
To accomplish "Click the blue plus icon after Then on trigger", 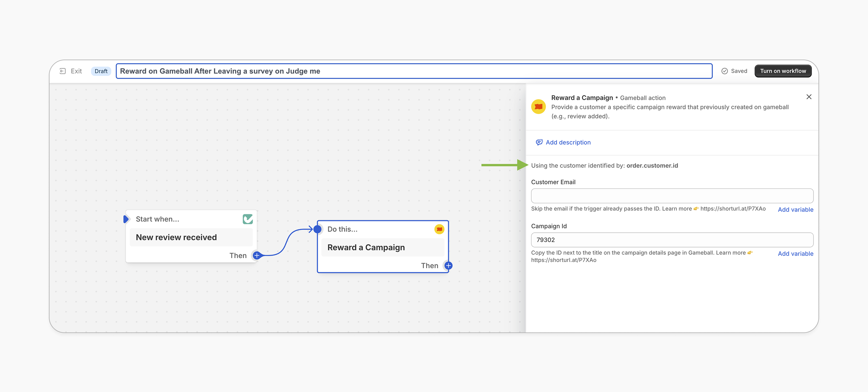I will click(x=256, y=255).
